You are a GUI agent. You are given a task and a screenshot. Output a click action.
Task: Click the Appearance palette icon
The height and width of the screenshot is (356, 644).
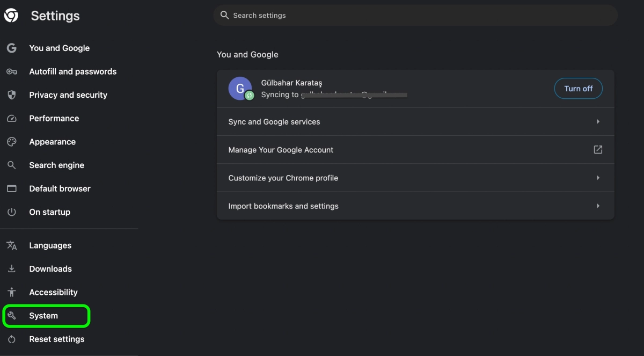point(11,142)
